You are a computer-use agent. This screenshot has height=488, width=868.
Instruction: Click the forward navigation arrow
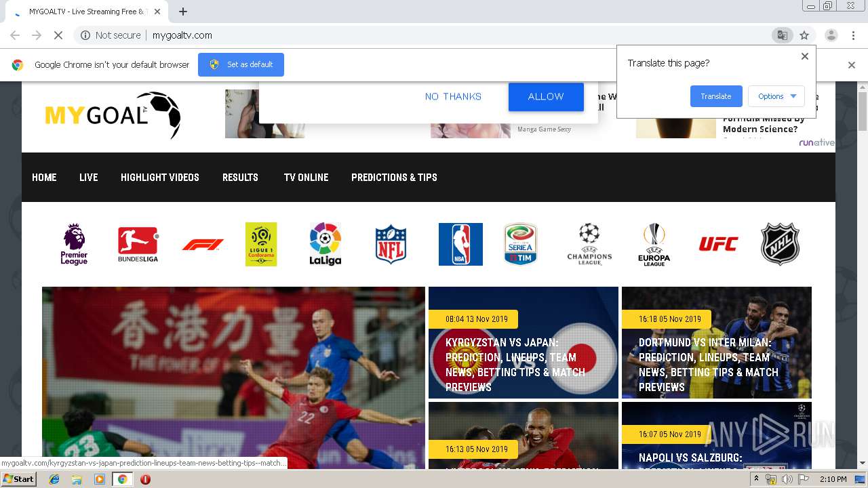(37, 35)
